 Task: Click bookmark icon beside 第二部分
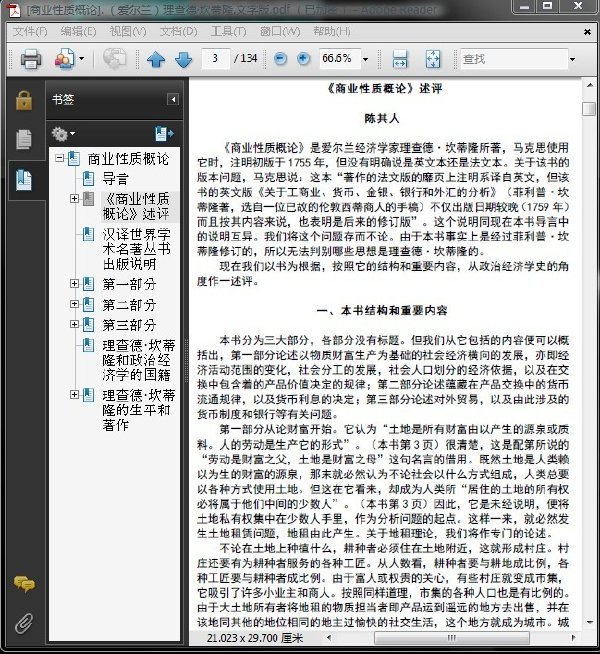pos(88,304)
